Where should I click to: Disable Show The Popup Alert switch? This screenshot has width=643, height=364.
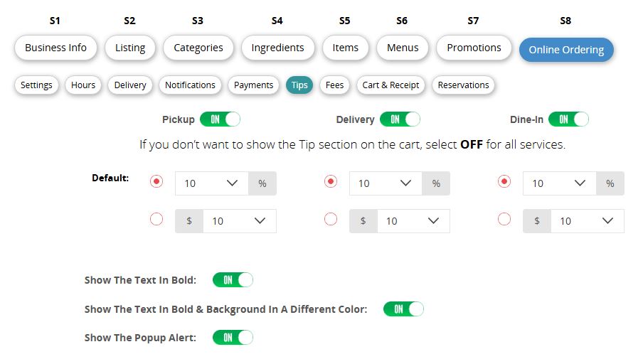tap(233, 338)
